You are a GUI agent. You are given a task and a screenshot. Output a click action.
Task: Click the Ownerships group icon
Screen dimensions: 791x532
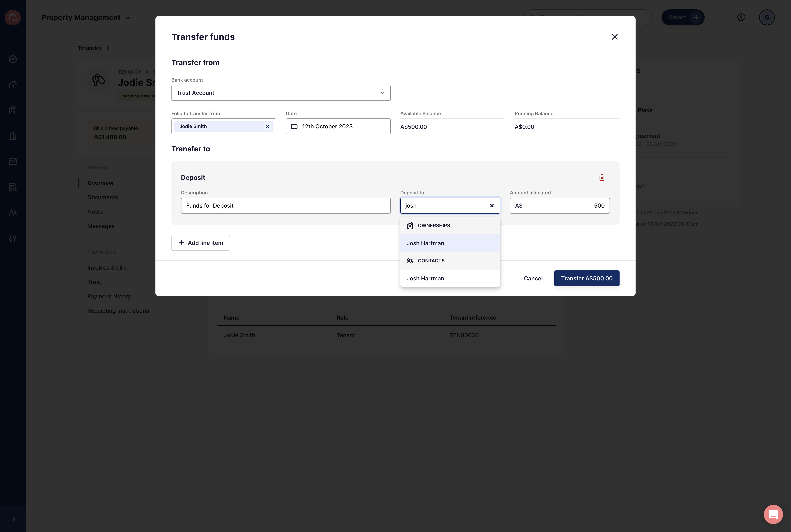click(x=410, y=226)
